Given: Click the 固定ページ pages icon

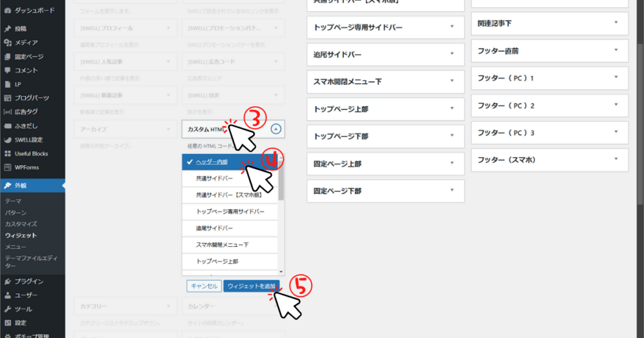Looking at the screenshot, I should click(x=8, y=57).
